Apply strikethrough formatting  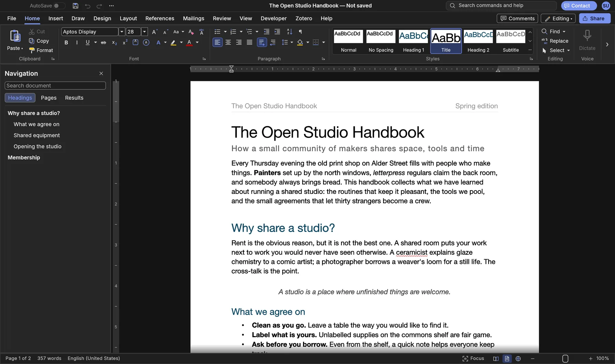pos(104,42)
